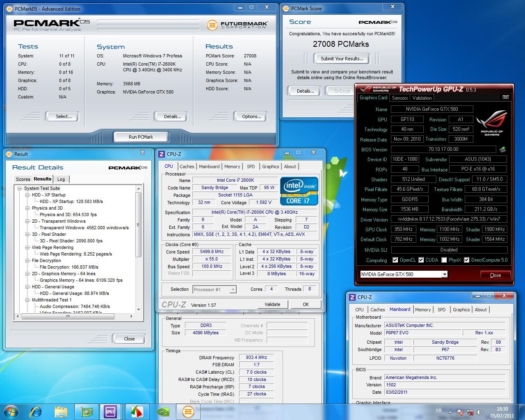Image resolution: width=525 pixels, height=420 pixels.
Task: Collapse 2D - Transparent Windows node
Action: click(x=27, y=221)
